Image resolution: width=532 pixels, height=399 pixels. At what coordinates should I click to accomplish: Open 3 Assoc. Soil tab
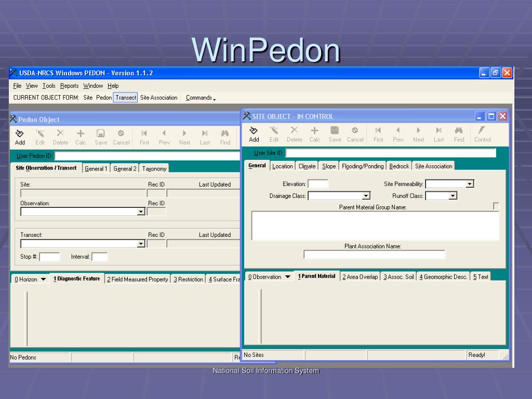[398, 277]
